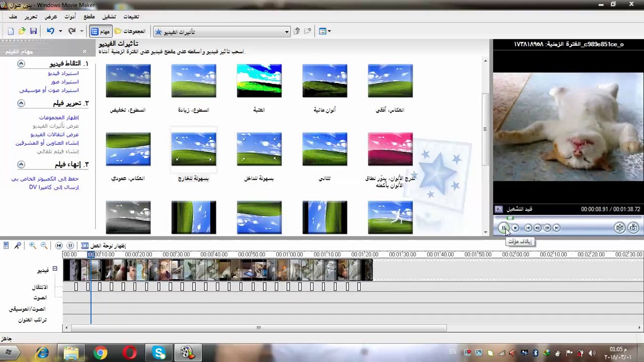Step to the previous frame in preview
Screen dimensions: 644x362
[538, 228]
